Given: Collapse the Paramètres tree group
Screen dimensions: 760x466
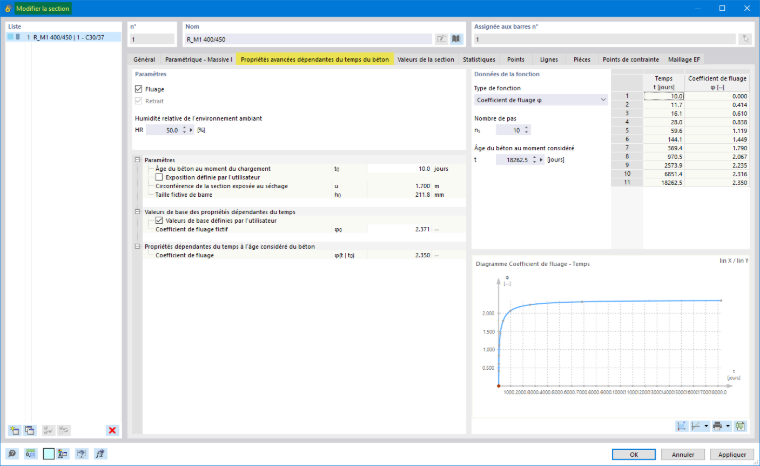Looking at the screenshot, I should coord(138,160).
